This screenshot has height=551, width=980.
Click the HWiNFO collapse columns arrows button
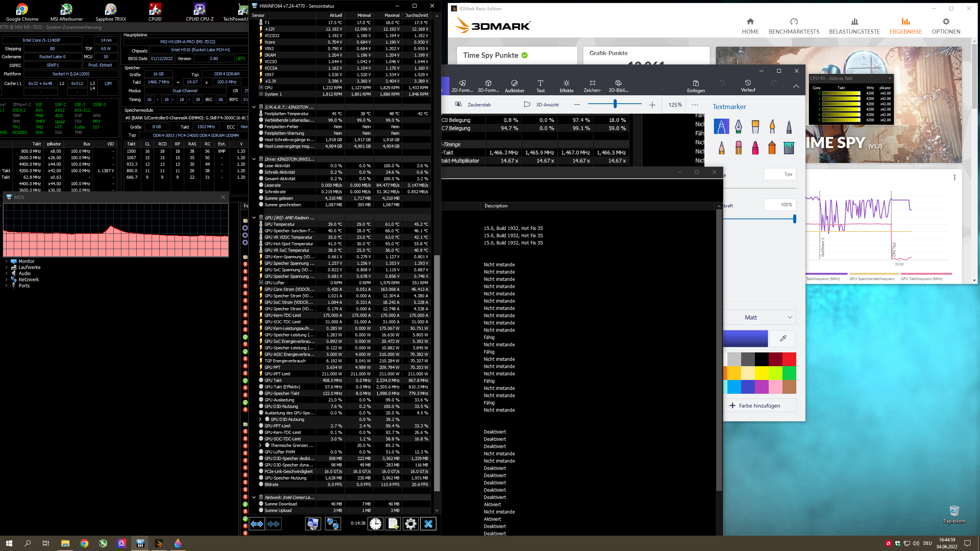coord(273,524)
